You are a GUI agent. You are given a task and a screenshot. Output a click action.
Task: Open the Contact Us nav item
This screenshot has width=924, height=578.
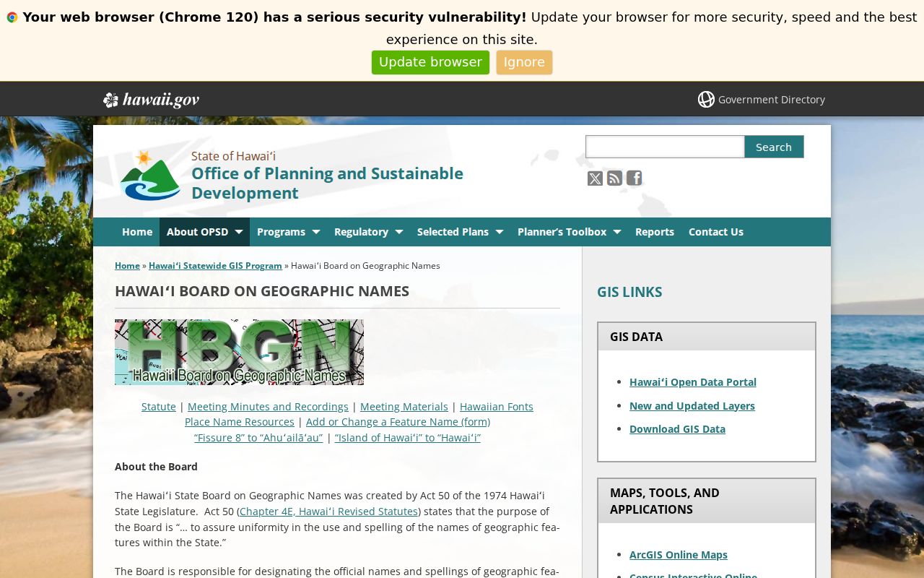tap(716, 232)
